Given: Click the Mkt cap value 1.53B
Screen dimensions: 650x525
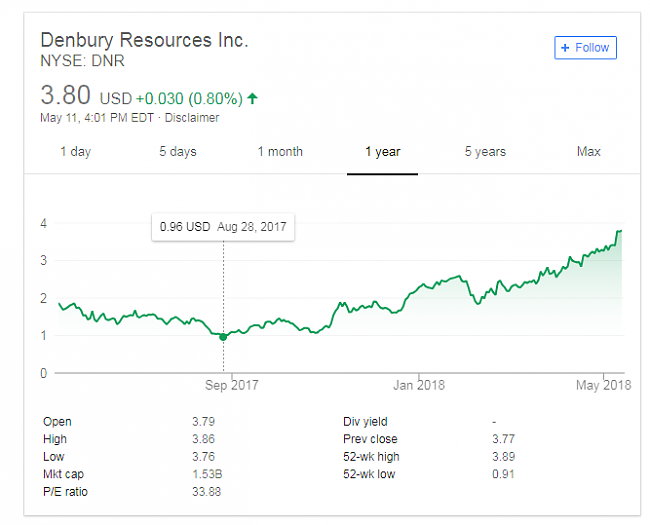Looking at the screenshot, I should click(206, 474).
